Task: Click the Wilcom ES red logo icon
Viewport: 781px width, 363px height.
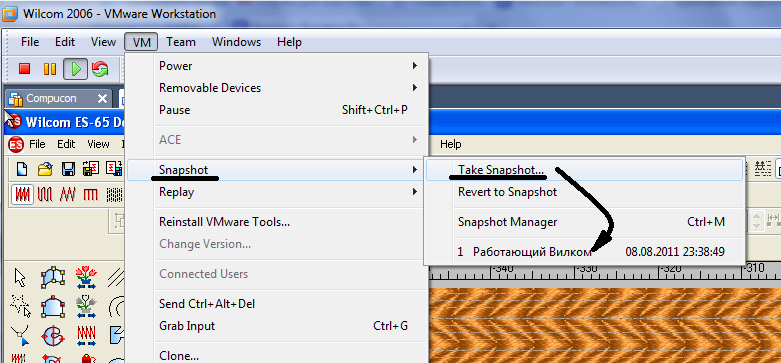Action: pyautogui.click(x=16, y=144)
